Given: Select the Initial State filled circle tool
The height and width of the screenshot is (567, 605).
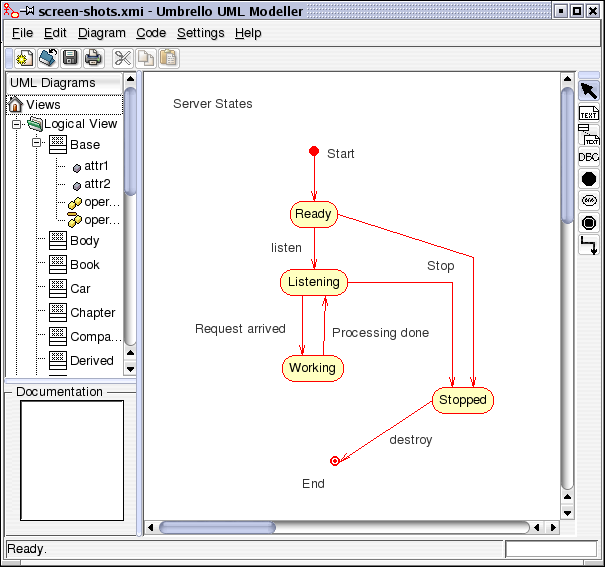Looking at the screenshot, I should coord(589,179).
